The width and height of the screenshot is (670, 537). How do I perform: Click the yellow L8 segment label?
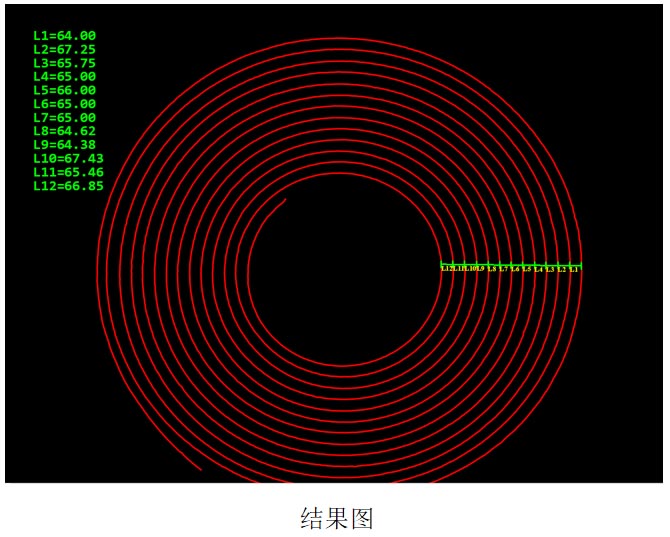point(491,269)
